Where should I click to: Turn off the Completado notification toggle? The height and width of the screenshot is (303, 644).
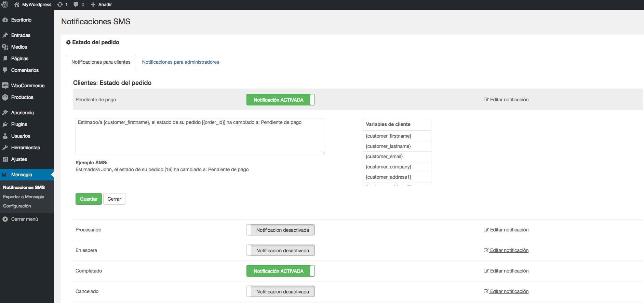click(x=280, y=271)
